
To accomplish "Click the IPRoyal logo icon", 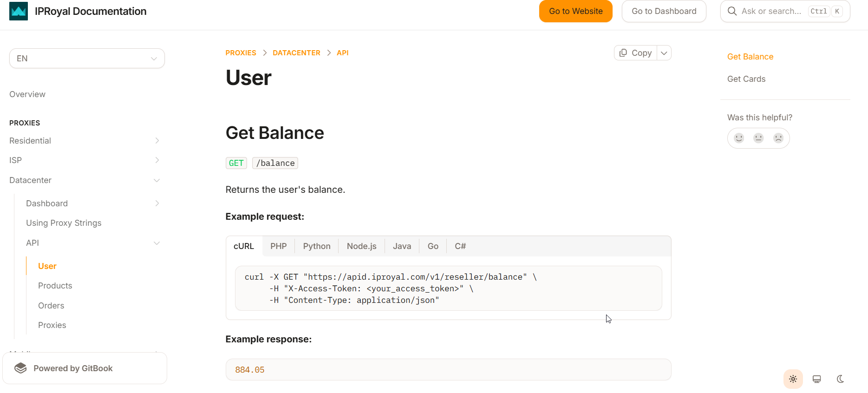I will point(19,11).
